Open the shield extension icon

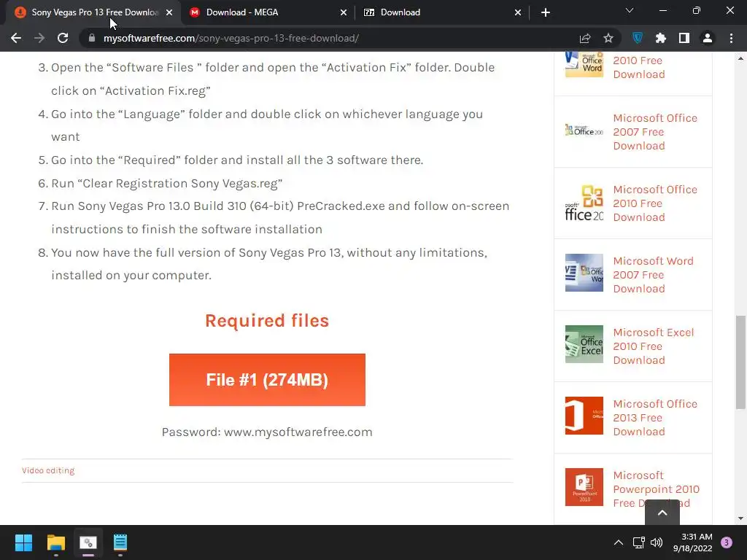638,38
